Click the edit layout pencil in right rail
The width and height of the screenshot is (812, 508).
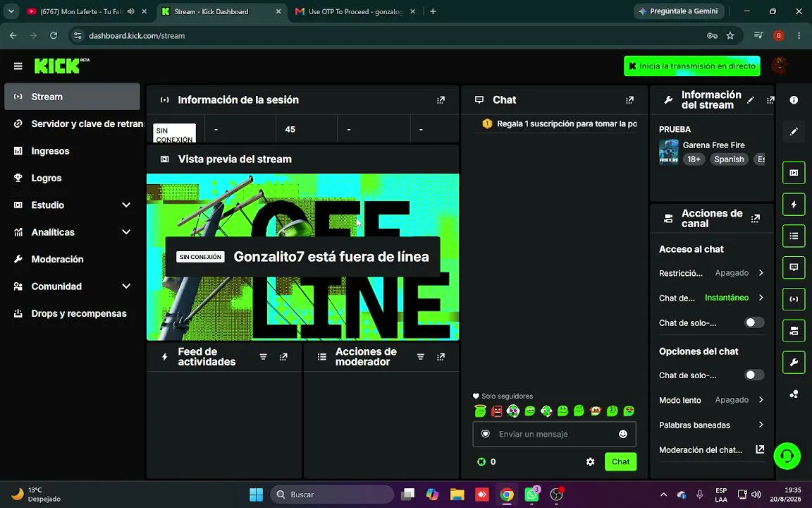794,132
